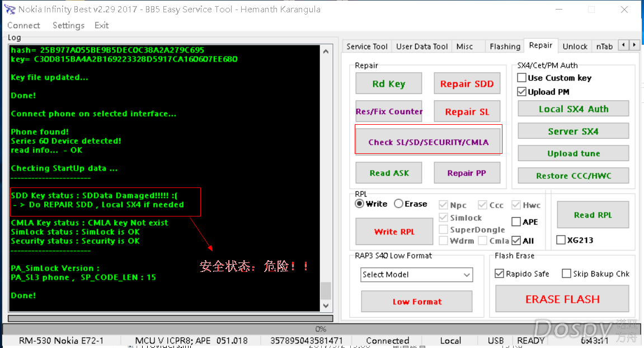Image resolution: width=644 pixels, height=348 pixels.
Task: Click the Exit menu item
Action: 101,26
